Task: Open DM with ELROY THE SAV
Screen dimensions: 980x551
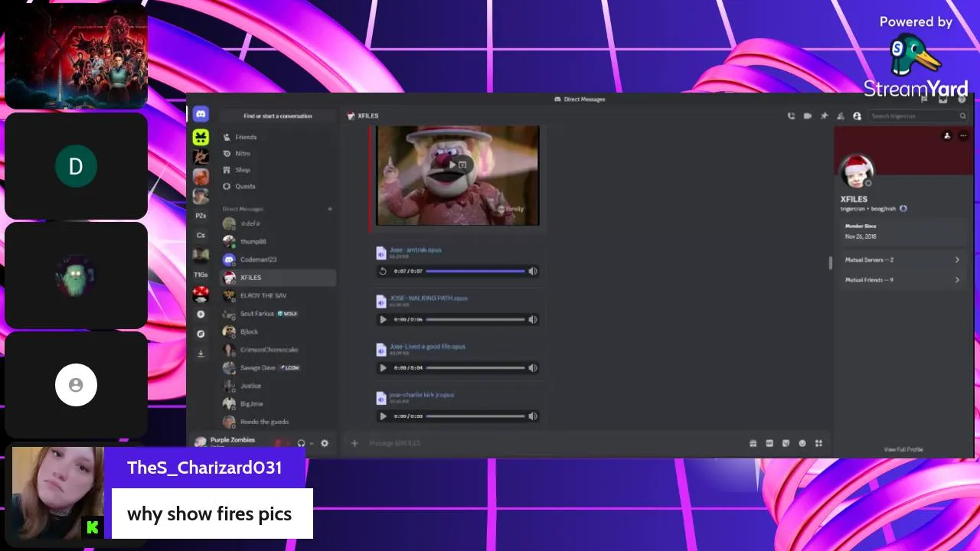Action: 278,295
